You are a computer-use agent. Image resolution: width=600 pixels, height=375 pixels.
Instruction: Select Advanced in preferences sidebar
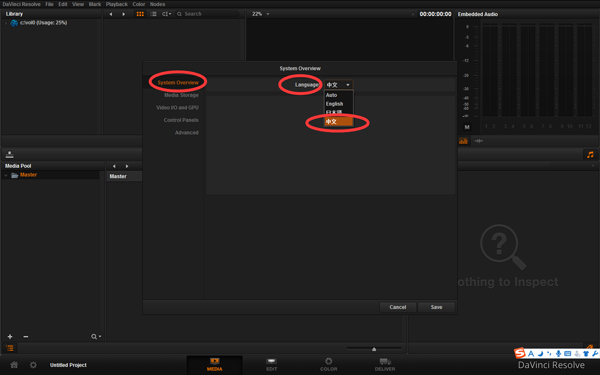point(186,133)
